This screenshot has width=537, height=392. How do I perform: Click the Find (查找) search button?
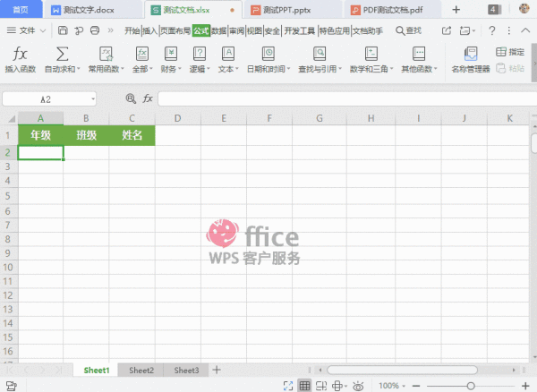click(x=407, y=30)
